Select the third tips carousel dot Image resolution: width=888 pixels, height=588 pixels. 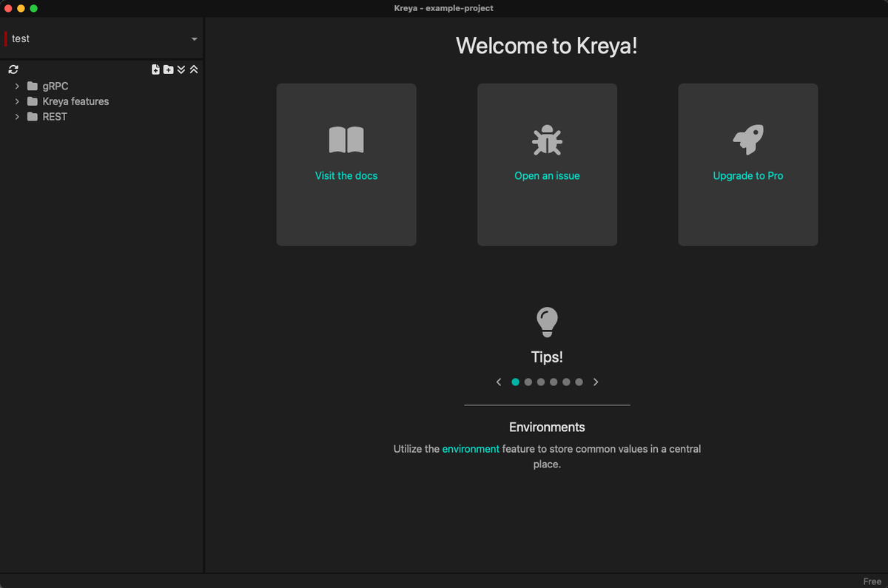(x=541, y=382)
